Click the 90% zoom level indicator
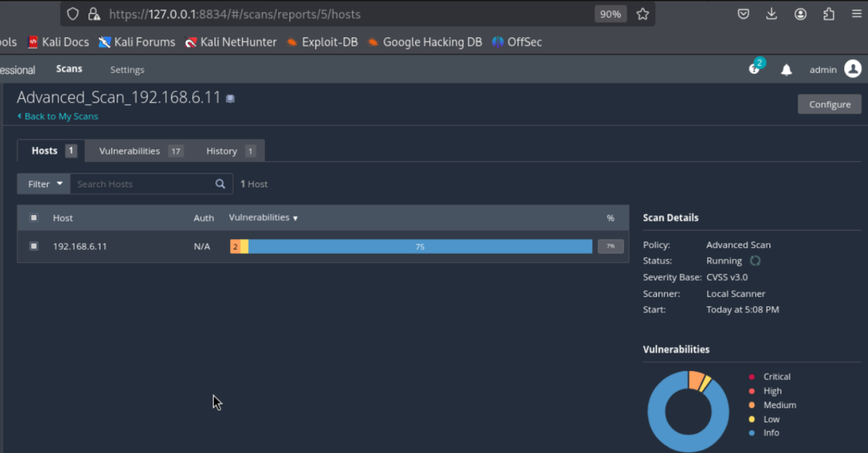The height and width of the screenshot is (453, 868). coord(610,14)
